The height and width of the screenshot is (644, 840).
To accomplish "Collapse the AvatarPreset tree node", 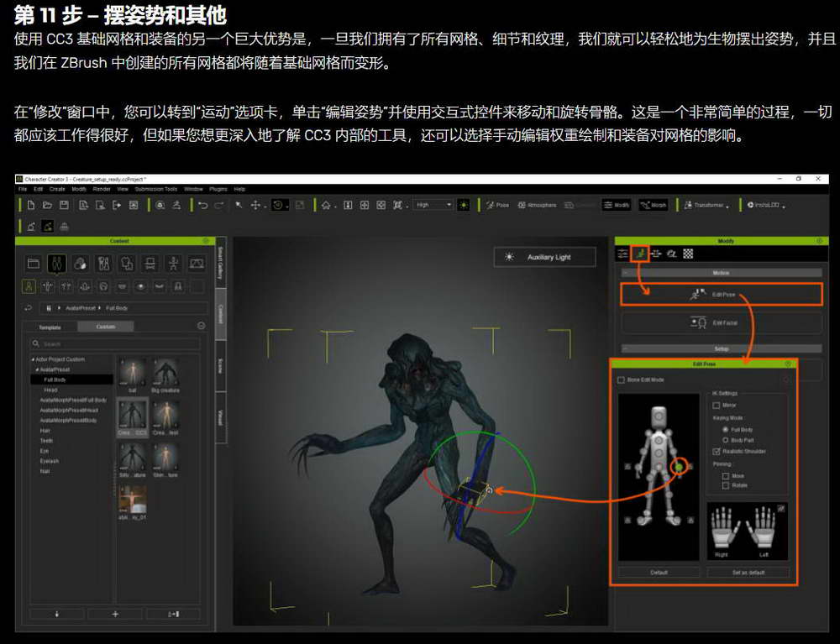I will [x=37, y=369].
